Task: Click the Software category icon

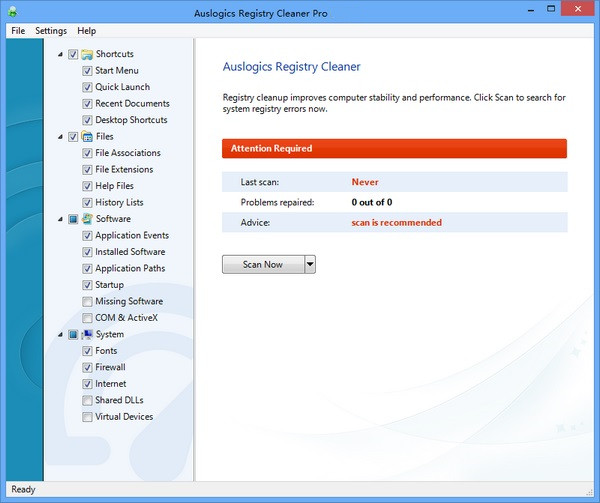Action: click(x=87, y=219)
